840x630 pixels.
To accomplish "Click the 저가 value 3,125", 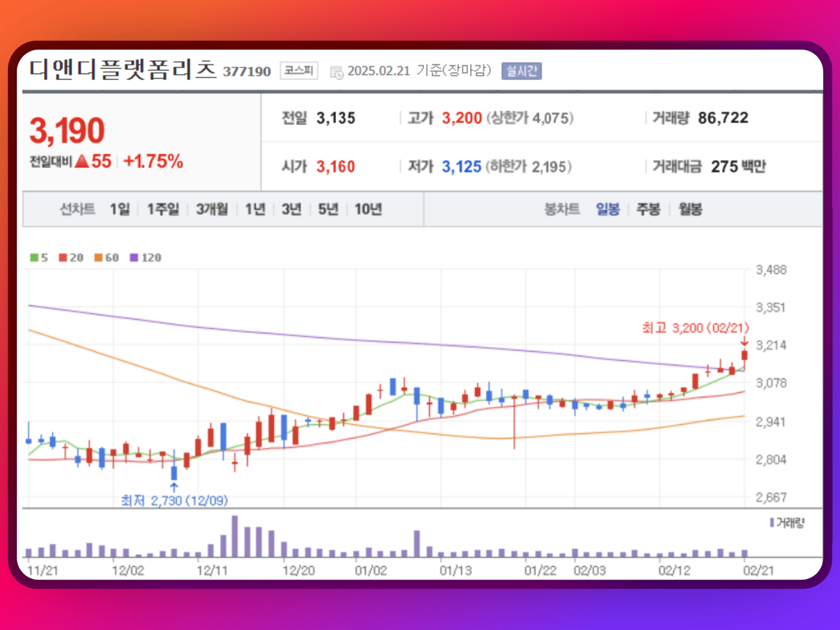I will coord(462,167).
